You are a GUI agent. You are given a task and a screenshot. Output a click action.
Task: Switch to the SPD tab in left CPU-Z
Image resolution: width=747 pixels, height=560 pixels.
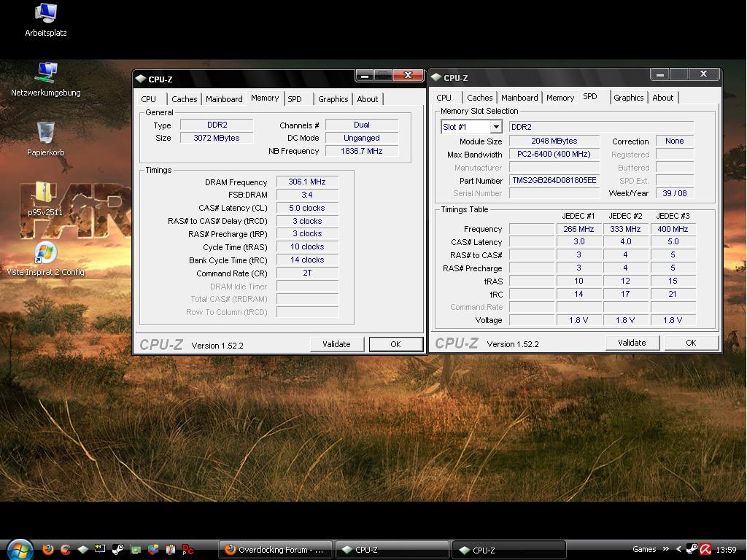[x=294, y=99]
